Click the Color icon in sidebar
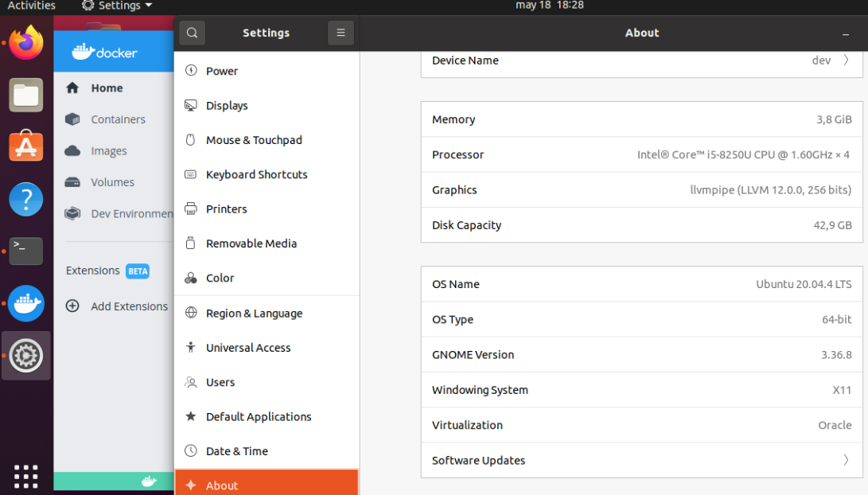This screenshot has height=495, width=868. coord(191,278)
